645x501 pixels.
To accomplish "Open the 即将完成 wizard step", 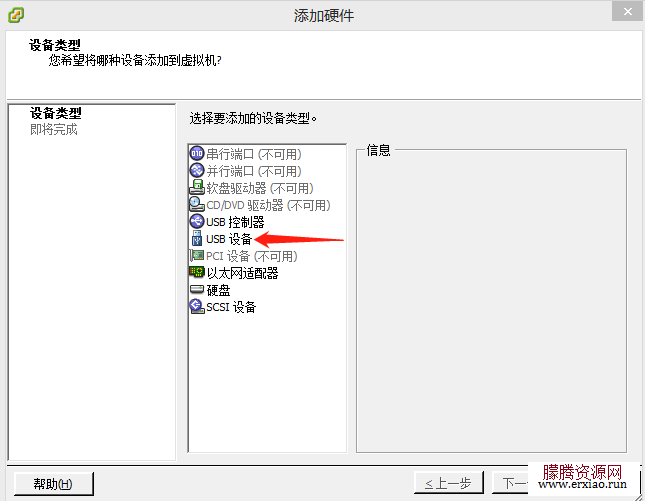I will [x=53, y=130].
